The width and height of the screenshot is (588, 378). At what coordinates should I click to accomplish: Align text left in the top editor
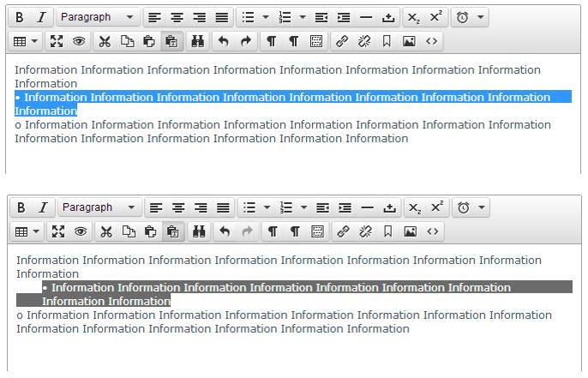point(154,17)
